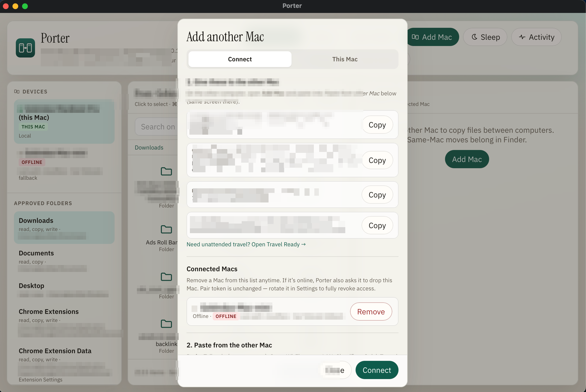586x392 pixels.
Task: Remove the offline Mac from Connected Macs
Action: point(371,311)
